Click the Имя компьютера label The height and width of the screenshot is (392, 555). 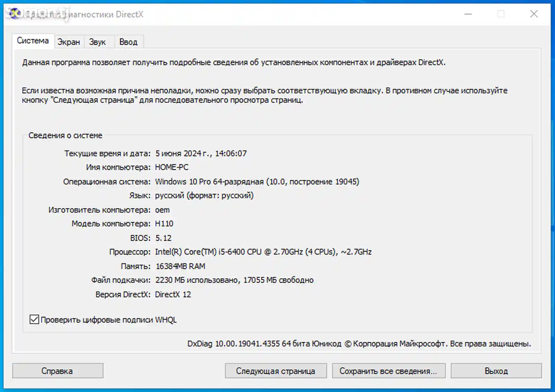click(118, 167)
